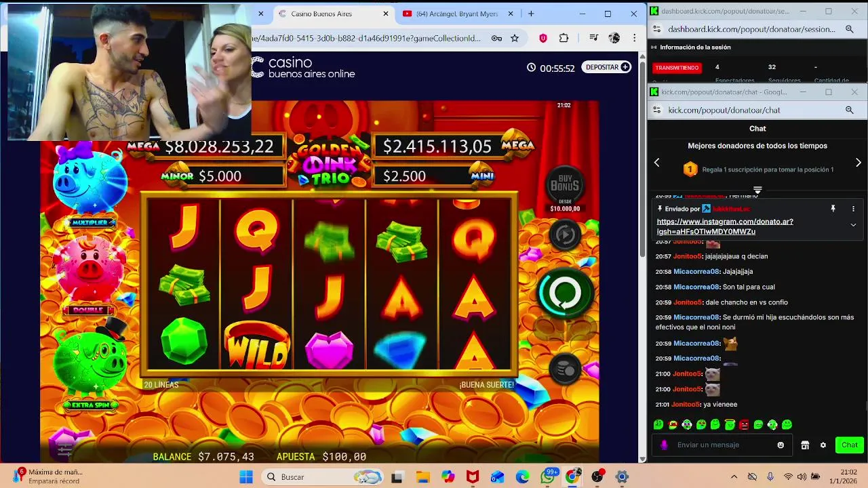The width and height of the screenshot is (868, 488).
Task: Open the Buy Bonus option
Action: coord(565,185)
